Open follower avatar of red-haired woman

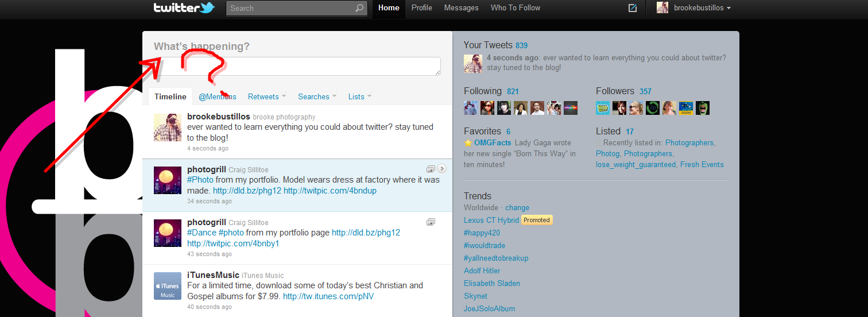coord(669,108)
